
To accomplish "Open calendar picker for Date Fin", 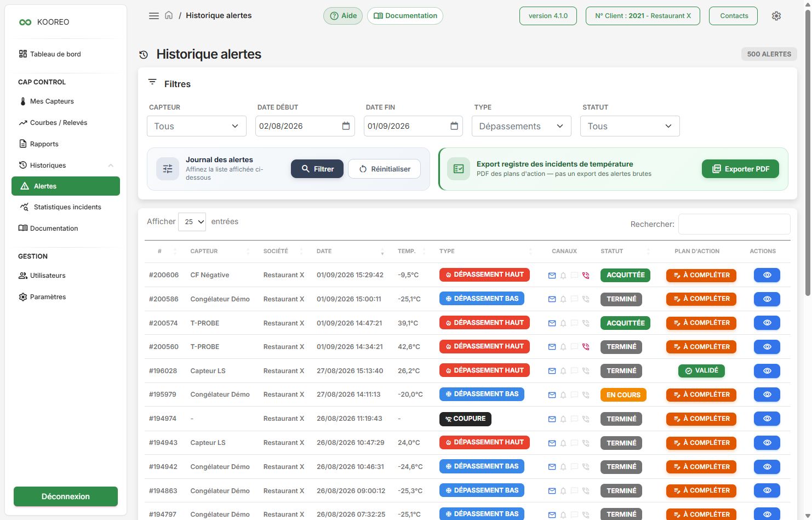I will [x=454, y=126].
